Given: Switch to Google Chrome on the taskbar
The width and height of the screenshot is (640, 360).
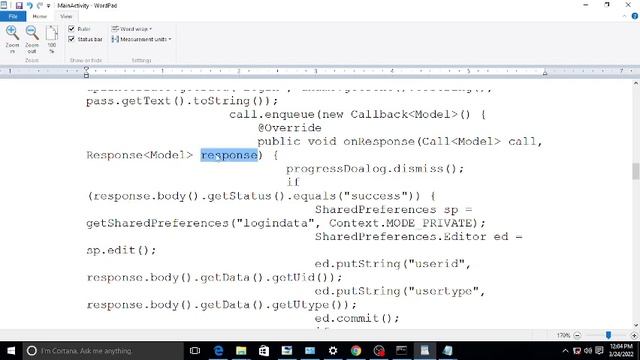Looking at the screenshot, I should tap(356, 351).
